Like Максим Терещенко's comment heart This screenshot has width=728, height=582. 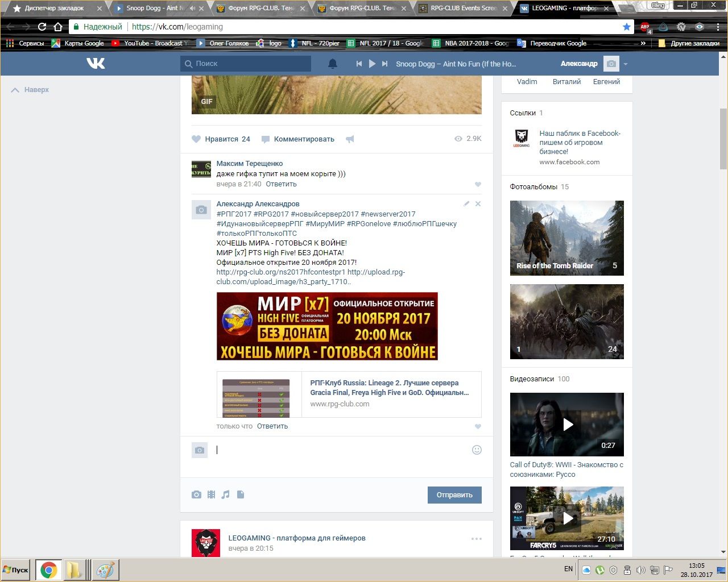tap(478, 184)
